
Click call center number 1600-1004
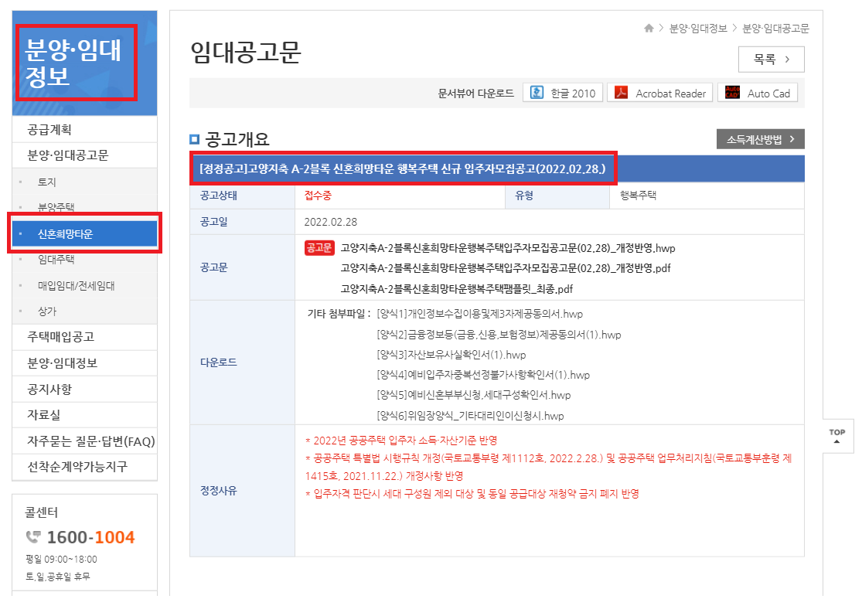pyautogui.click(x=90, y=537)
